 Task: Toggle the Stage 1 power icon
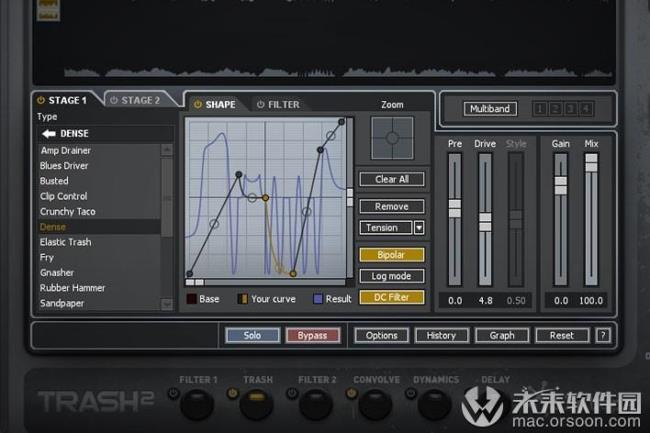point(41,100)
